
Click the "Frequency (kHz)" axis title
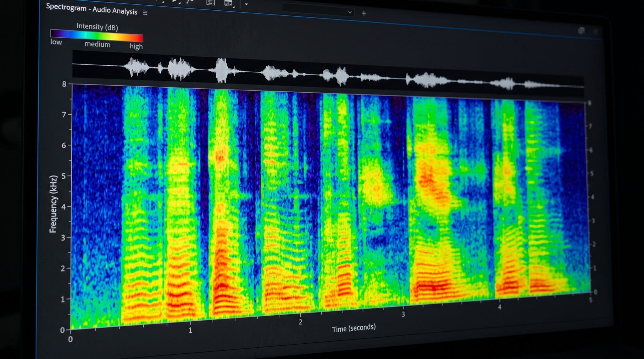pos(53,204)
